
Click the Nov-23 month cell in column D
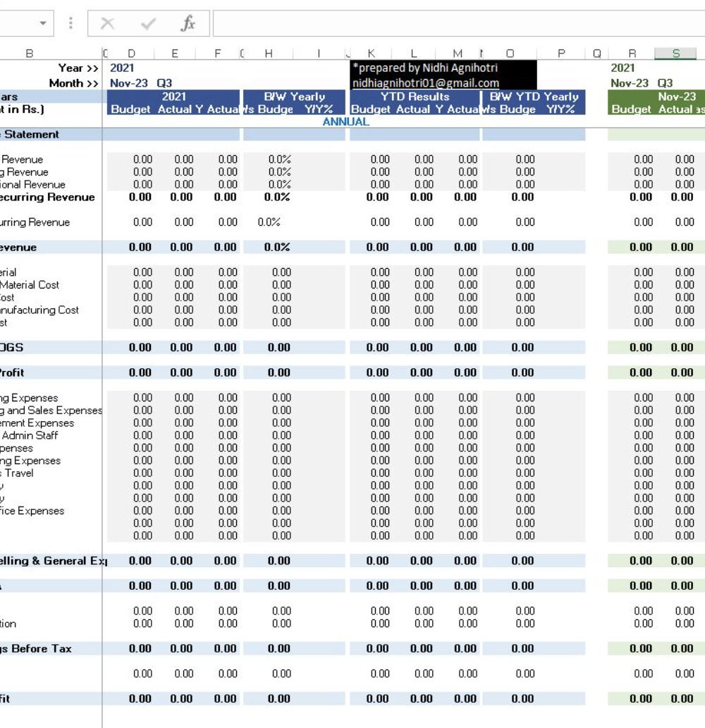(128, 83)
